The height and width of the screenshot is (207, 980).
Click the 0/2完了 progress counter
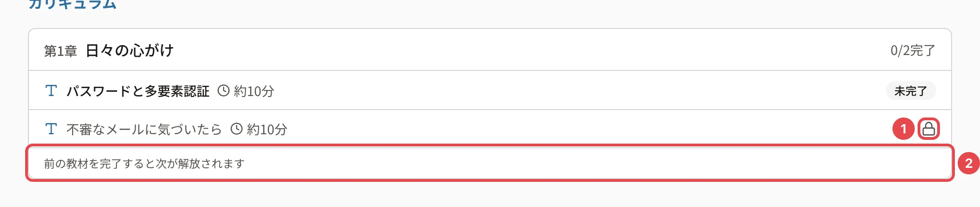(913, 50)
